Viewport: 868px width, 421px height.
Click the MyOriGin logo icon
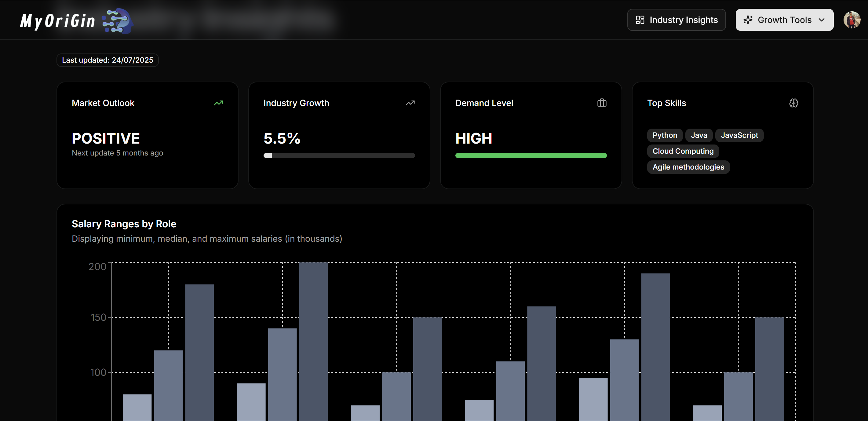(x=117, y=21)
